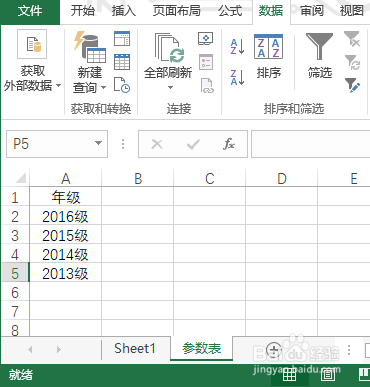
Task: Open the 文件 menu
Action: point(30,11)
